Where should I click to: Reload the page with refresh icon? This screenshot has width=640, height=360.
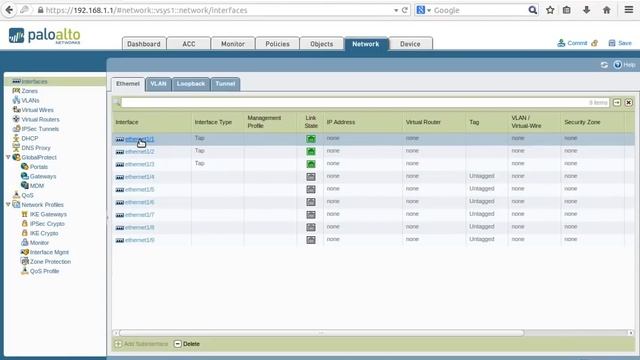click(x=405, y=10)
